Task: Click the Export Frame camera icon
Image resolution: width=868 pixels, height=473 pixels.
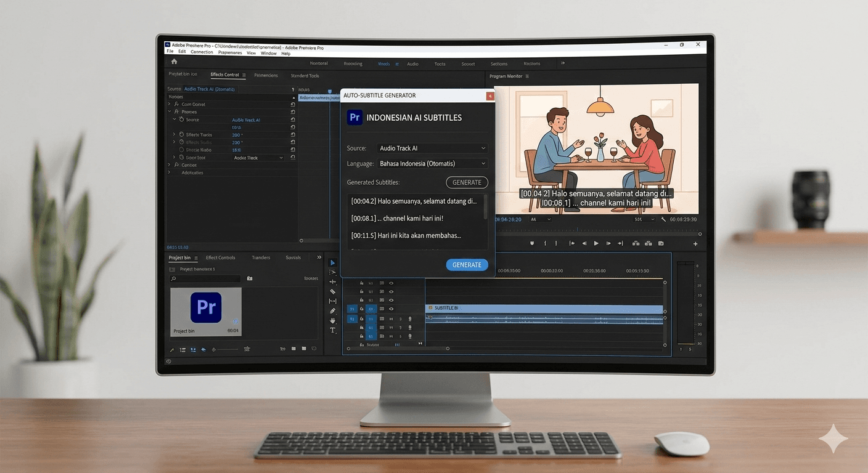Action: pos(660,243)
